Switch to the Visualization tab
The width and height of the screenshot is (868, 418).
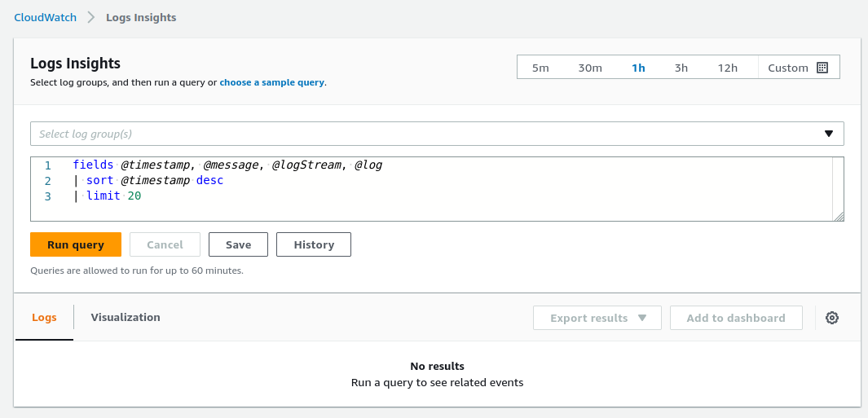coord(126,317)
